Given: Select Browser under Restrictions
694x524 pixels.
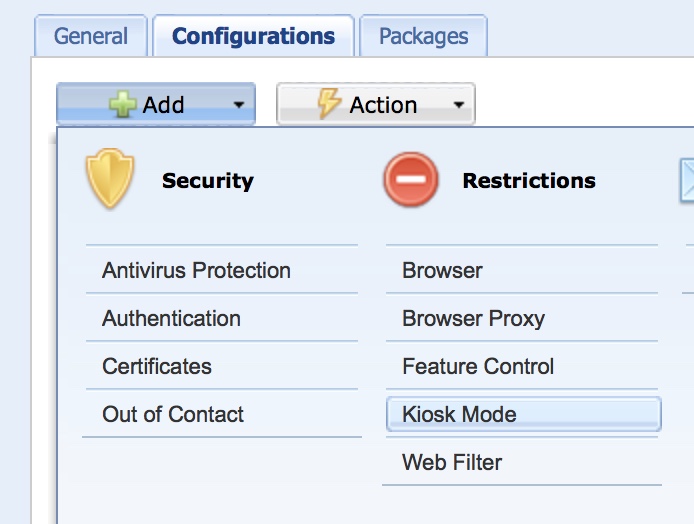Looking at the screenshot, I should [442, 270].
